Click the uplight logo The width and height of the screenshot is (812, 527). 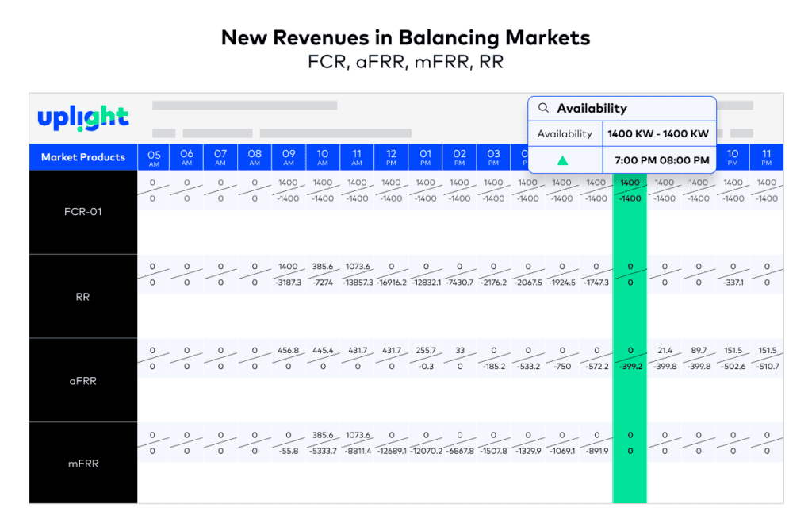click(82, 118)
